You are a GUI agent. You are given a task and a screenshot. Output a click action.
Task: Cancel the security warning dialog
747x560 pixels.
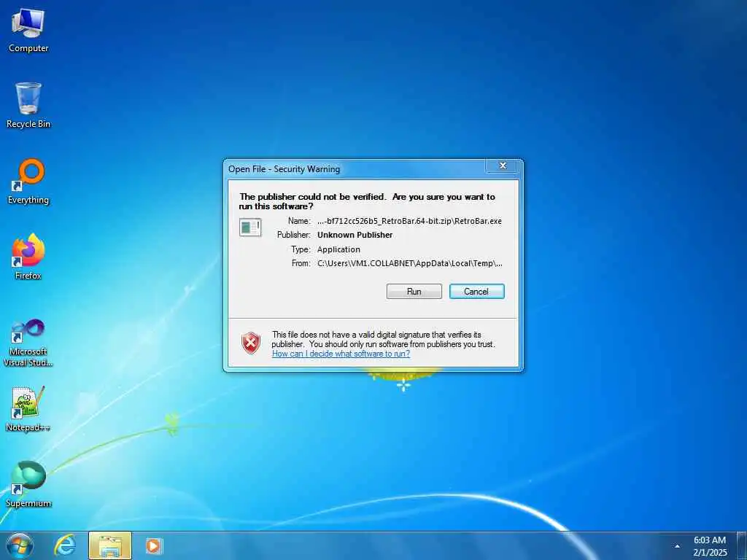[x=476, y=292]
